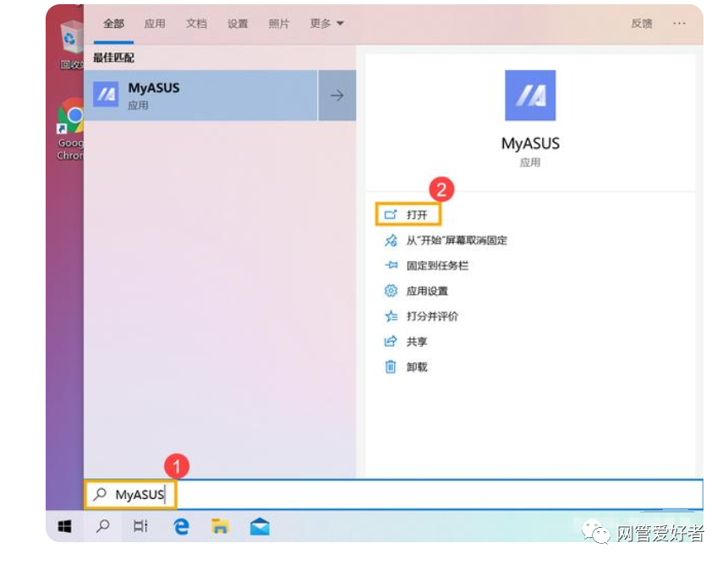Click the 反馈 feedback link
The width and height of the screenshot is (728, 565).
642,24
